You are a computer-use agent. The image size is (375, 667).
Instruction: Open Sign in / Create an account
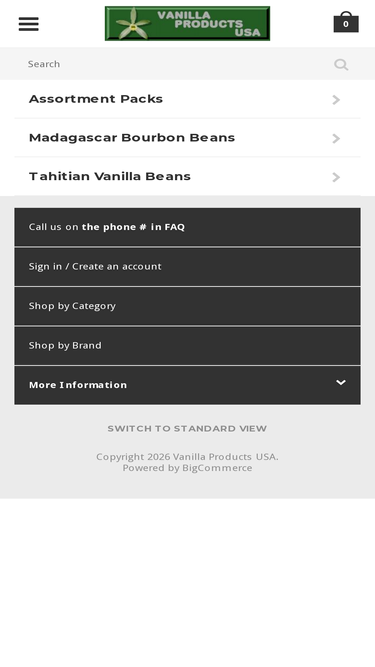point(188,267)
